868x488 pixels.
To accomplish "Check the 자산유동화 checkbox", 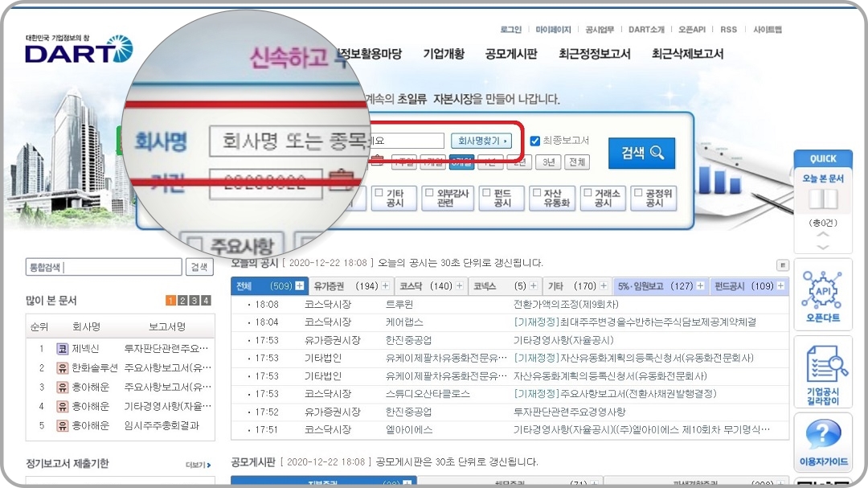I will (x=537, y=193).
